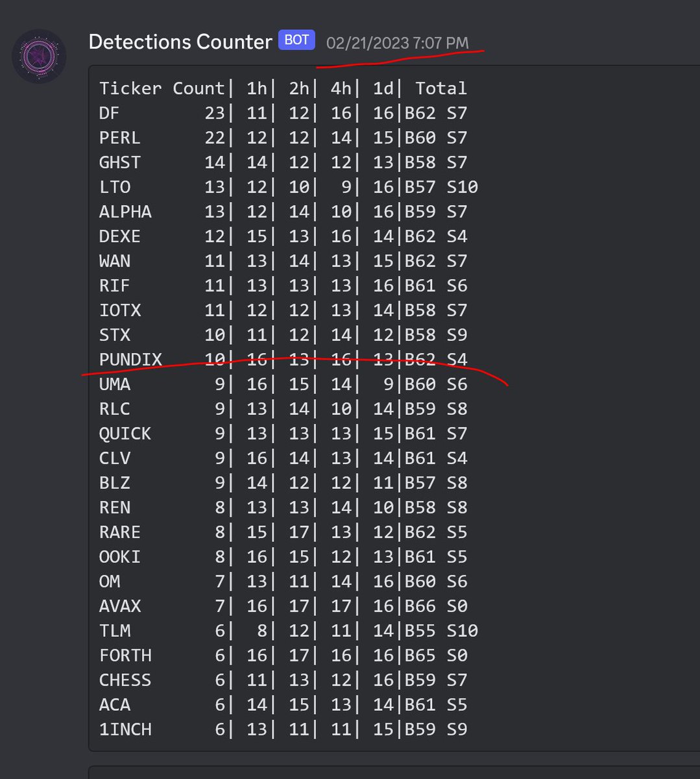Click 'B59 S8' total in RLC row
The image size is (700, 779).
point(436,409)
